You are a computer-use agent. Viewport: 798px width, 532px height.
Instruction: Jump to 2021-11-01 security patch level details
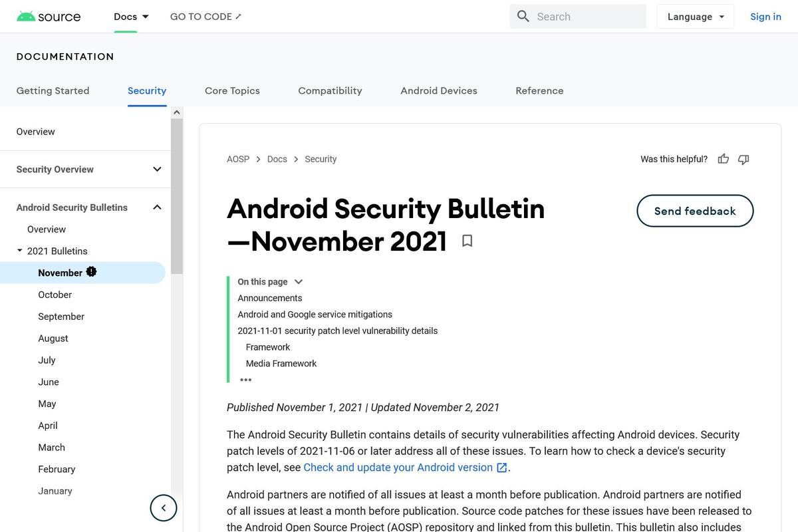(x=338, y=331)
